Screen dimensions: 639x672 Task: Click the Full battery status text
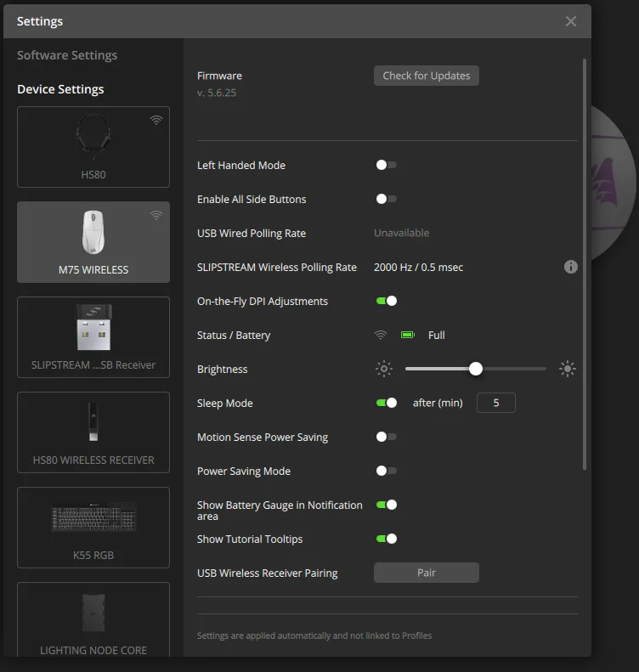point(436,335)
